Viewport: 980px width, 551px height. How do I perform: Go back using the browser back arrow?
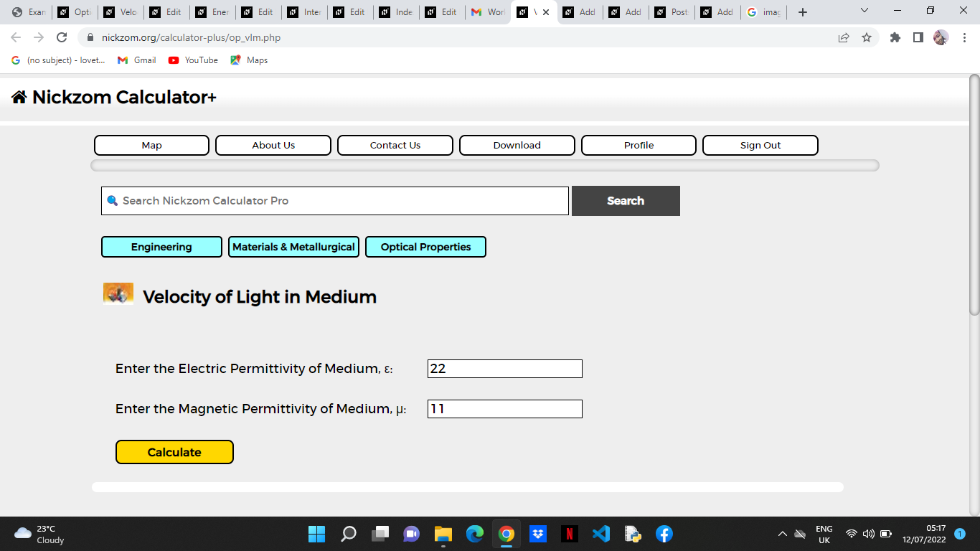[16, 37]
